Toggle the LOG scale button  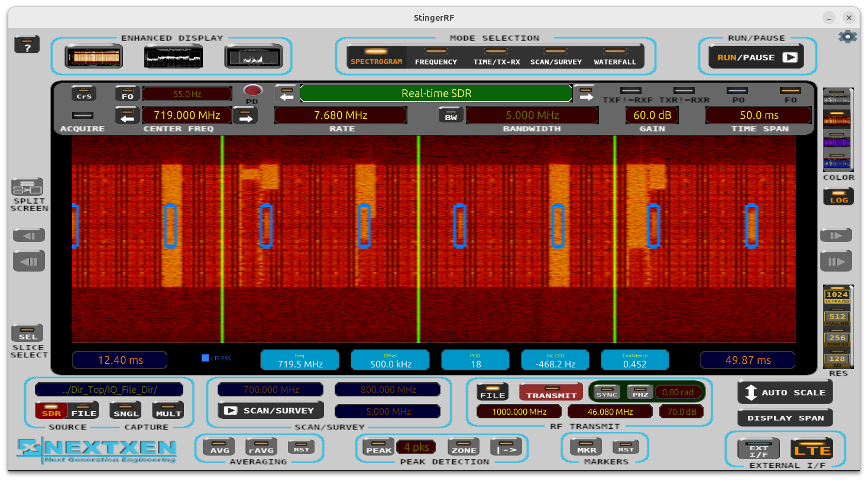pos(838,196)
